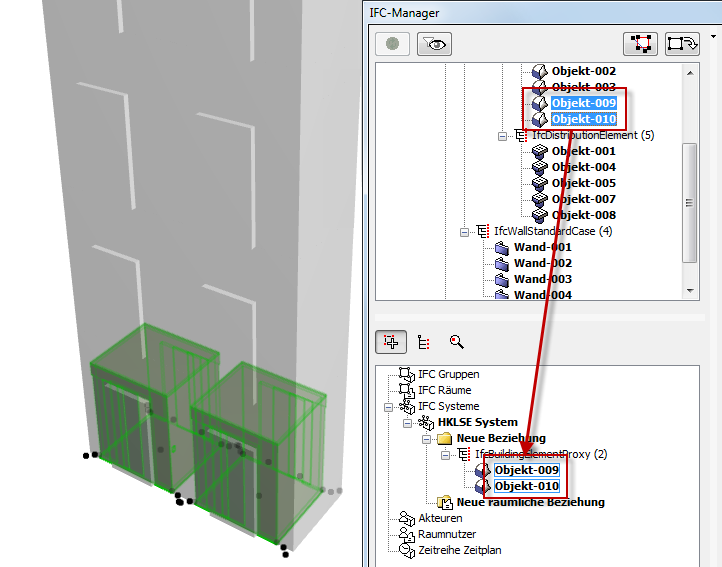This screenshot has width=722, height=567.
Task: Select Objekt-003 in upper tree
Action: tap(583, 87)
